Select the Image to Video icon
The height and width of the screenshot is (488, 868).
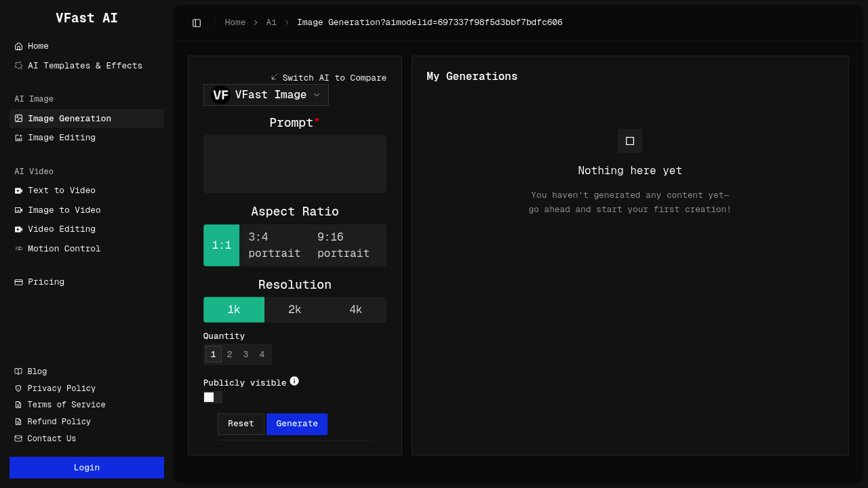pos(18,210)
